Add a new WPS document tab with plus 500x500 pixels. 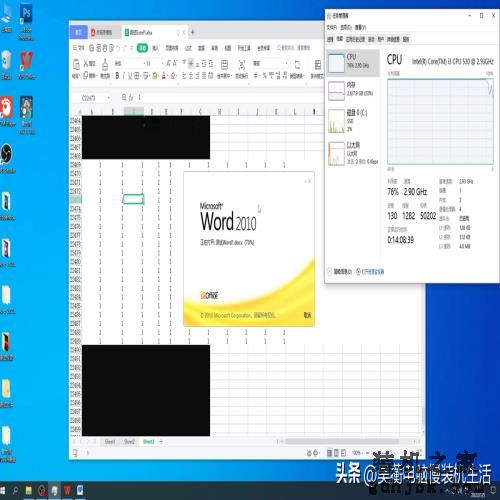point(192,32)
